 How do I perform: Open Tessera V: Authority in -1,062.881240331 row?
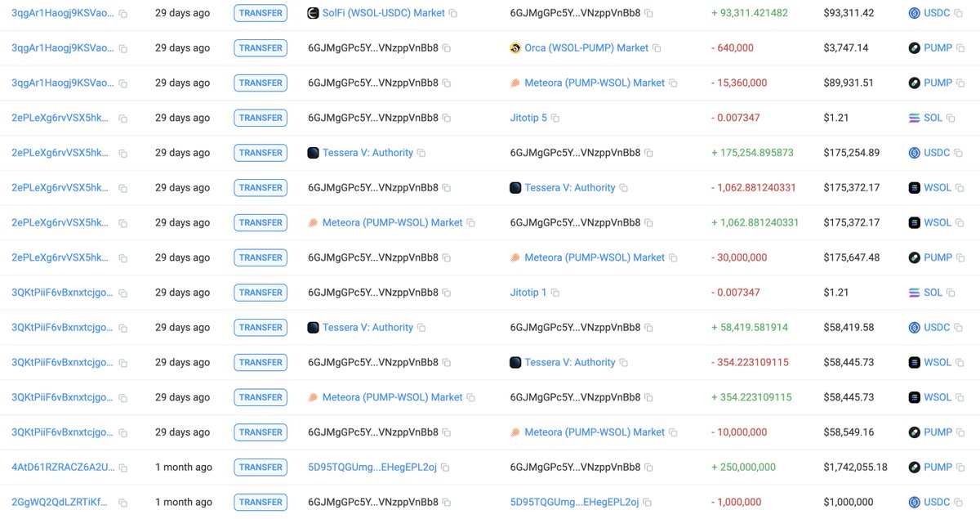pyautogui.click(x=570, y=188)
